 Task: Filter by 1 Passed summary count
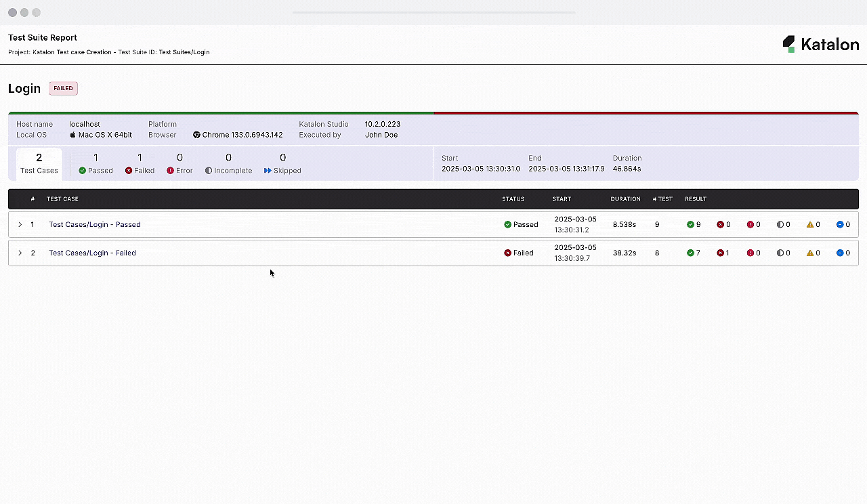point(96,164)
